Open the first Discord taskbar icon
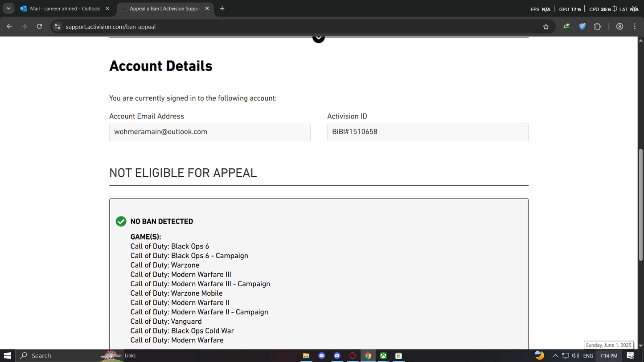 (x=322, y=356)
